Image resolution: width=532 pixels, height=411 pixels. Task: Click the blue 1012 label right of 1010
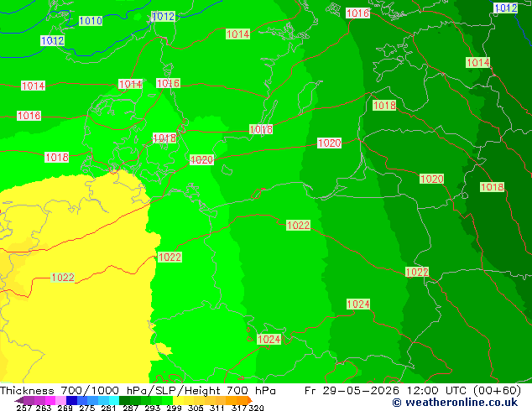coord(163,16)
